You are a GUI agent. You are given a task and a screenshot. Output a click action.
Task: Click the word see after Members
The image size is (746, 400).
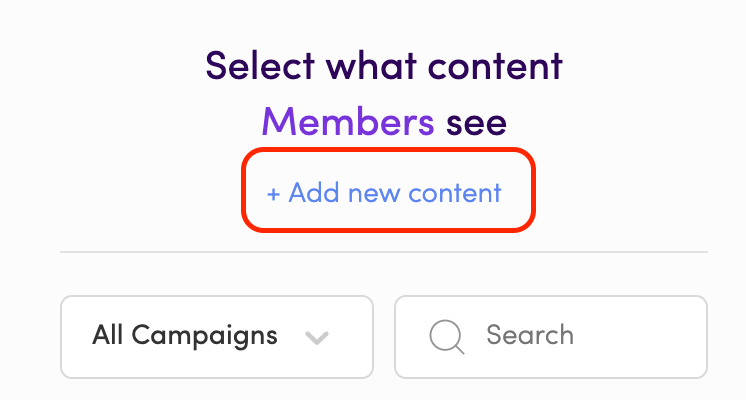coord(476,124)
